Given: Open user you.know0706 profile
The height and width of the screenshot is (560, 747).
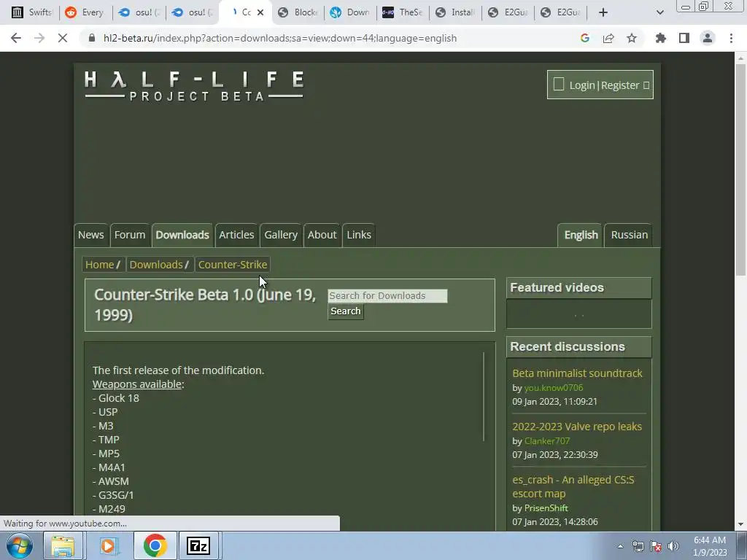Looking at the screenshot, I should click(554, 388).
